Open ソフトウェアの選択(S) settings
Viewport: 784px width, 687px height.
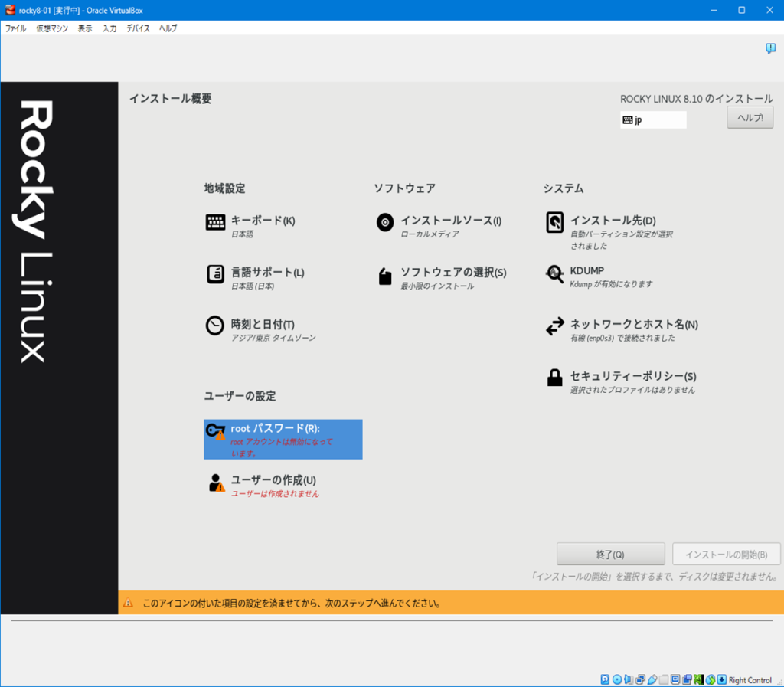click(x=453, y=273)
